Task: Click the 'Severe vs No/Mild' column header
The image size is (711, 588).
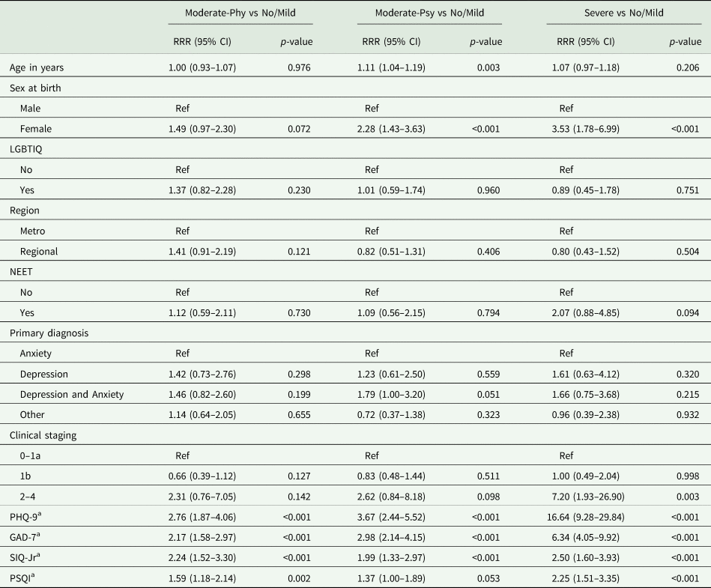Action: coord(623,14)
